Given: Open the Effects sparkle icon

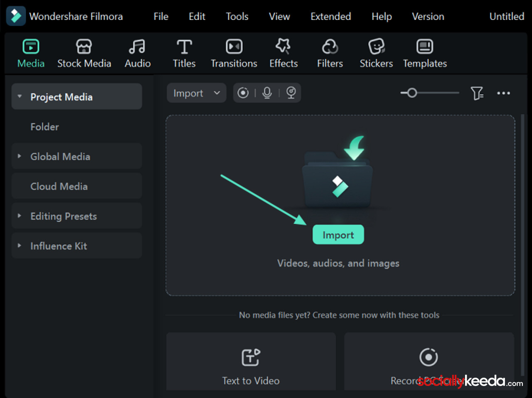Looking at the screenshot, I should [283, 46].
